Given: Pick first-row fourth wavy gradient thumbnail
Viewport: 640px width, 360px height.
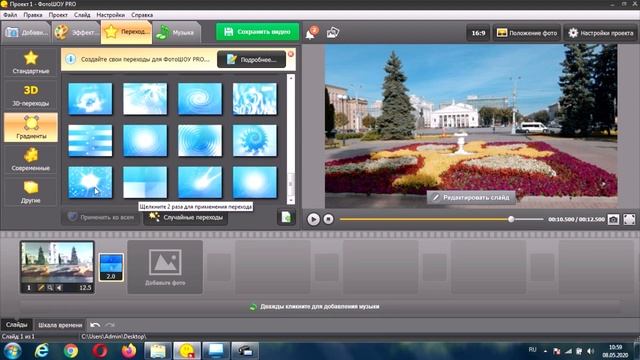Looking at the screenshot, I should (255, 98).
